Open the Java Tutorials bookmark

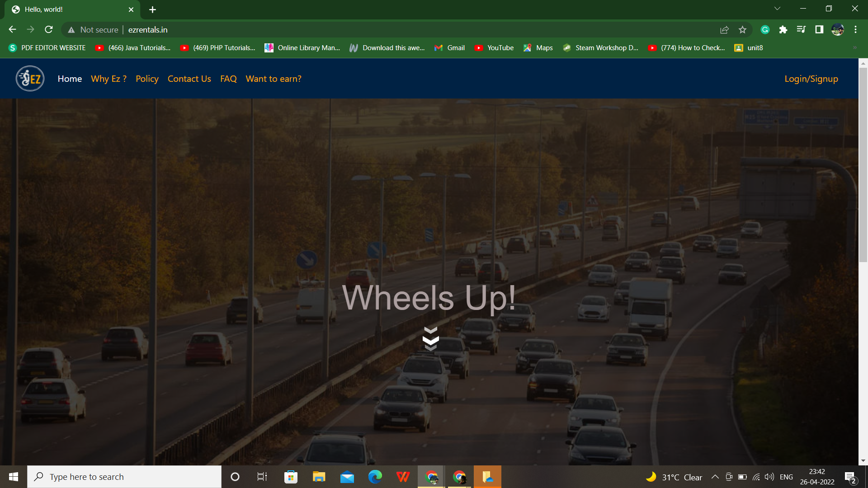pyautogui.click(x=133, y=48)
